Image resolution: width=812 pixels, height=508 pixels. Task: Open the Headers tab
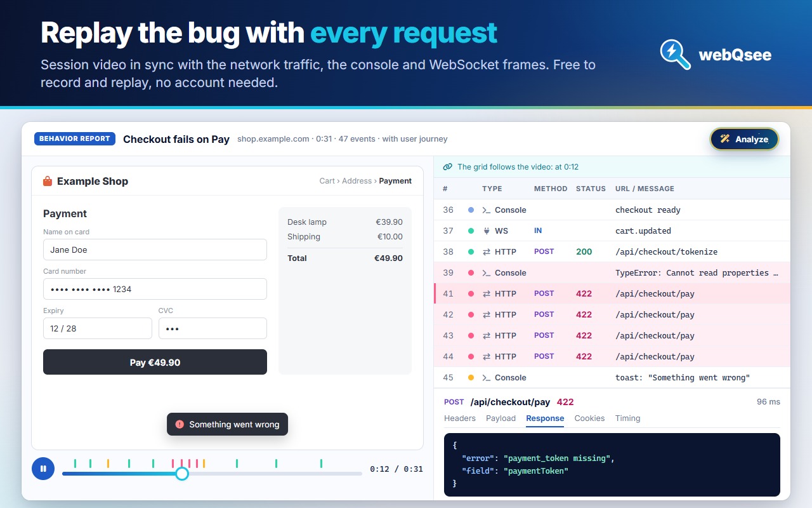[x=460, y=418]
